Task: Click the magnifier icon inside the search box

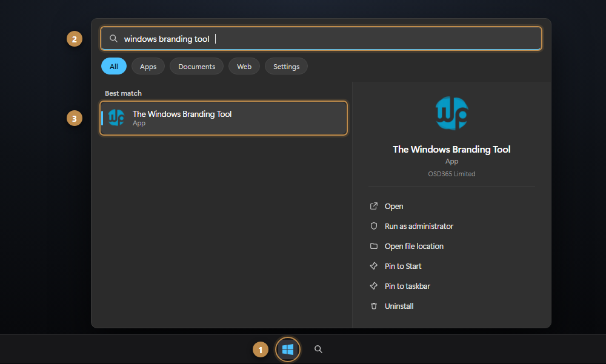Action: (113, 38)
